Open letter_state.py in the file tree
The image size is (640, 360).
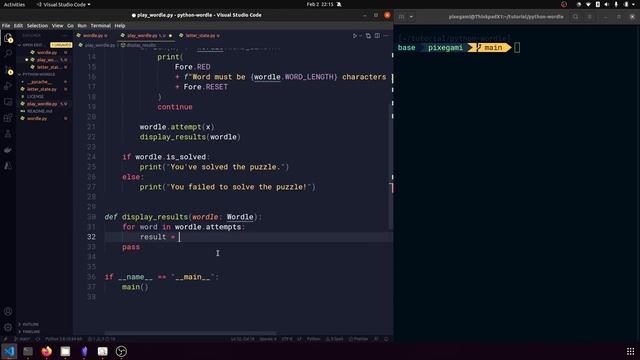tap(42, 89)
